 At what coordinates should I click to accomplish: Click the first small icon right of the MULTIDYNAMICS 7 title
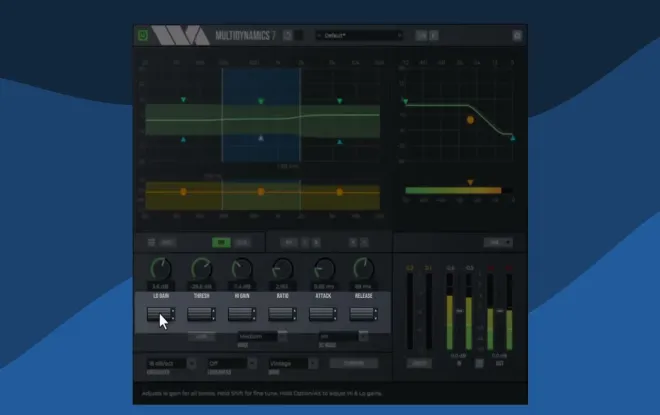[288, 35]
